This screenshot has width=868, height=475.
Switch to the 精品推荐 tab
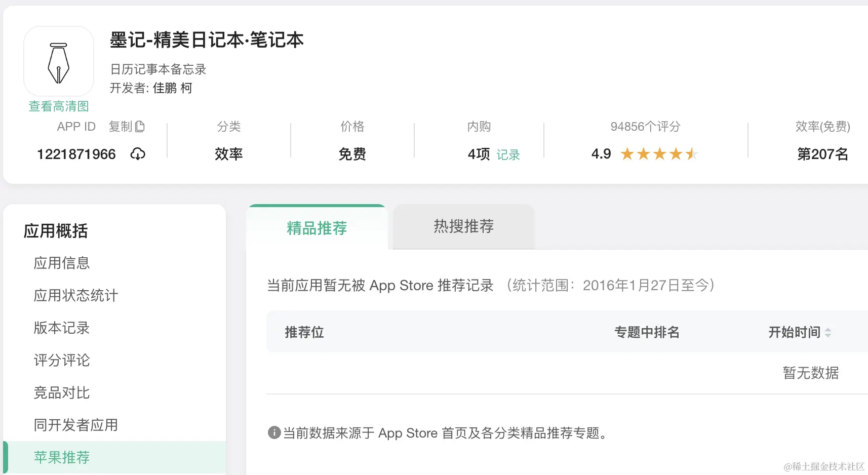[317, 228]
